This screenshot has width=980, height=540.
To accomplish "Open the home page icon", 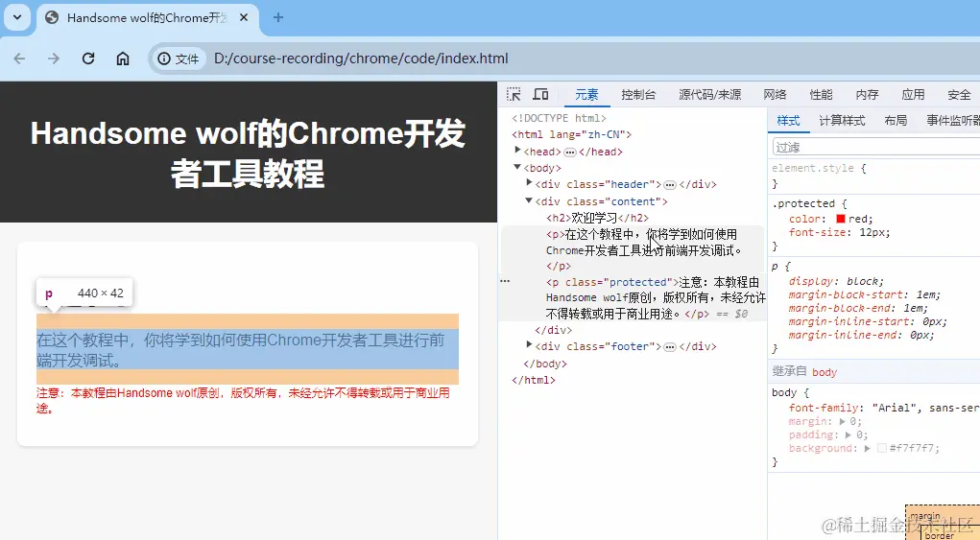I will (123, 59).
